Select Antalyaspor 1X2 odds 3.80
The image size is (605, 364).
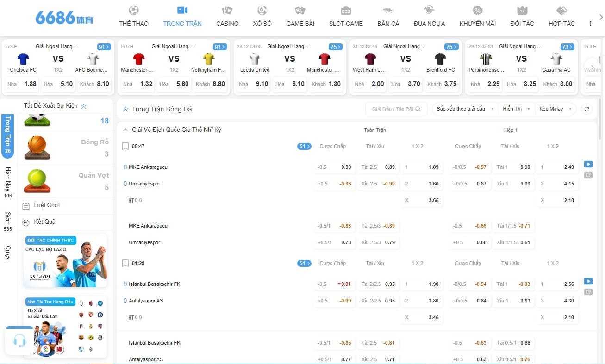tap(422, 301)
